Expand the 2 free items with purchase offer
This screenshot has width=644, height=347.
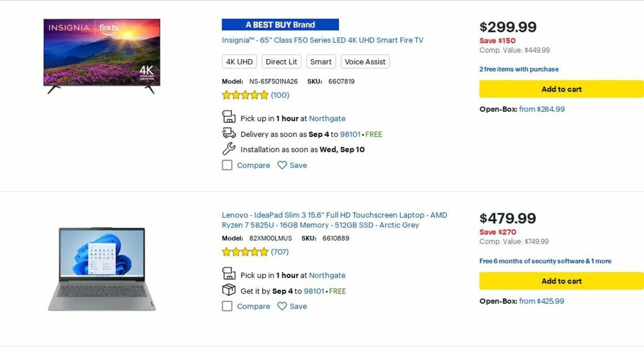(x=519, y=69)
